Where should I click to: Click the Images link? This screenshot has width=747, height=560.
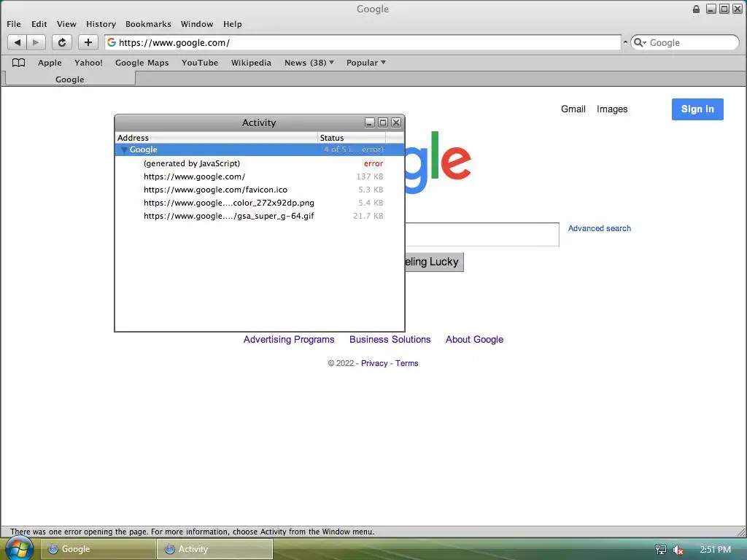[x=612, y=109]
